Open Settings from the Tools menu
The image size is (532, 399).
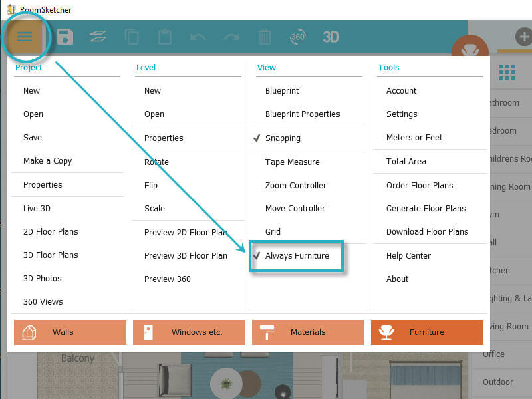(402, 114)
